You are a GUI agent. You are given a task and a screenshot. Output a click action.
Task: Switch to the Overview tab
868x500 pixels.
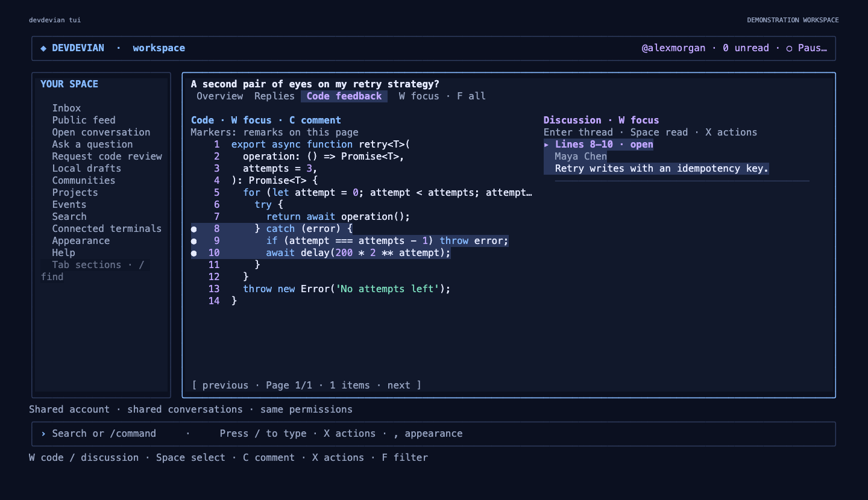click(220, 96)
